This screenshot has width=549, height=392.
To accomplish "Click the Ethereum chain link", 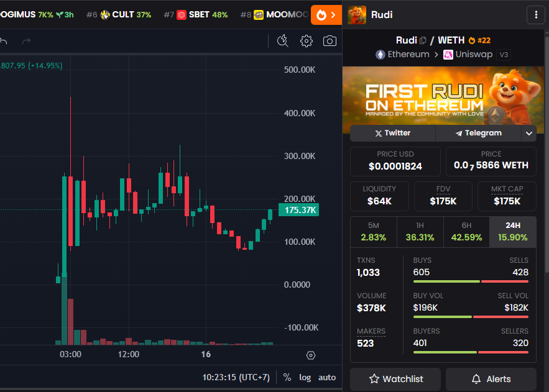I will [x=403, y=55].
